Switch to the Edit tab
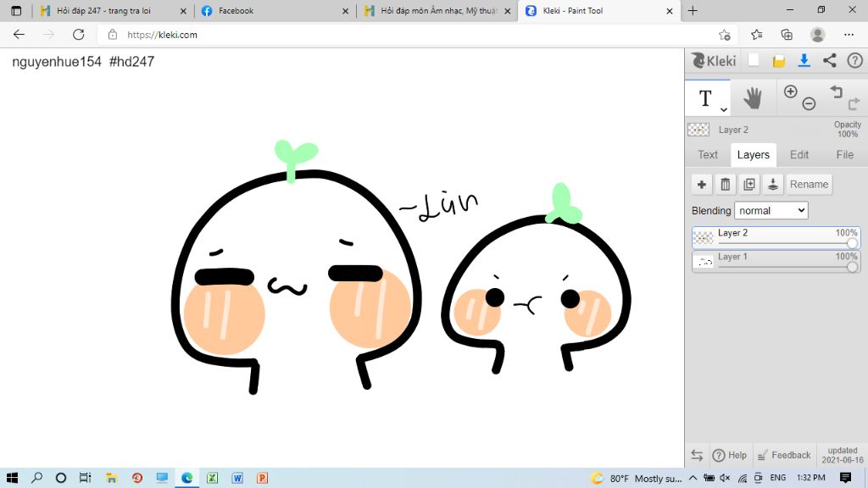 pos(798,155)
